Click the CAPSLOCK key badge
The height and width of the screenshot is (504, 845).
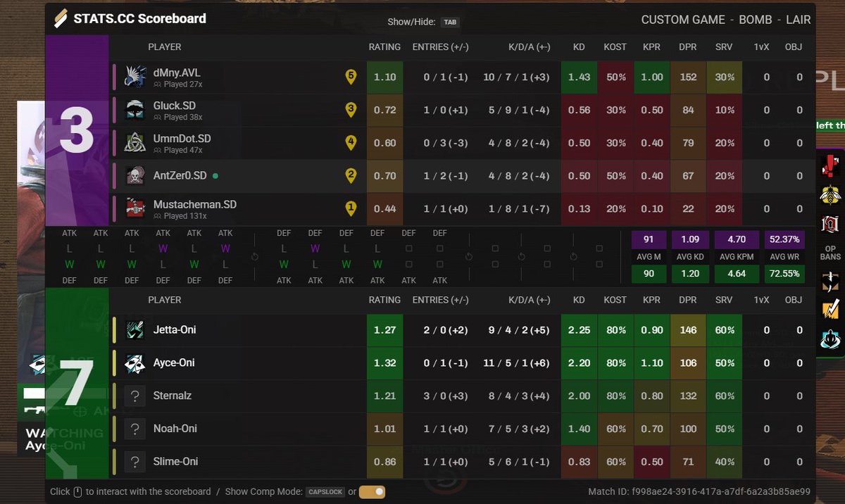325,492
